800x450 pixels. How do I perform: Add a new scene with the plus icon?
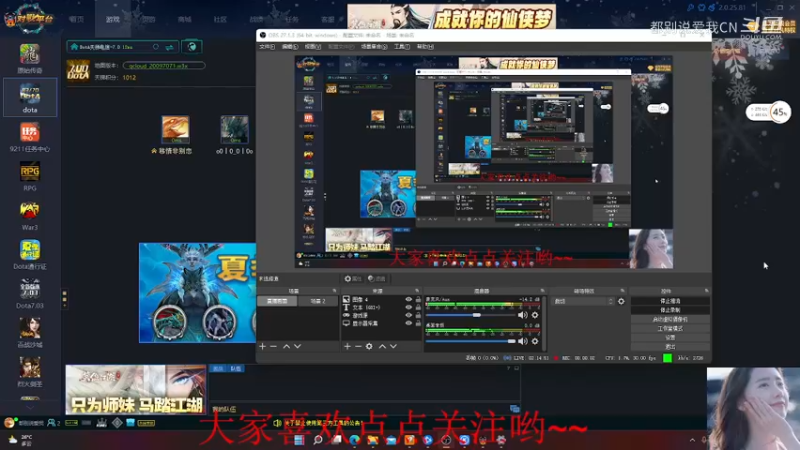click(262, 346)
